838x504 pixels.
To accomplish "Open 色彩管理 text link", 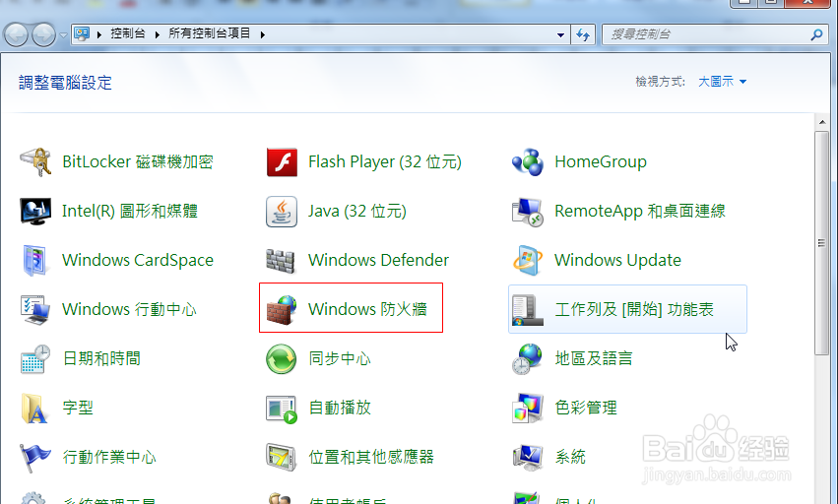I will click(x=586, y=408).
